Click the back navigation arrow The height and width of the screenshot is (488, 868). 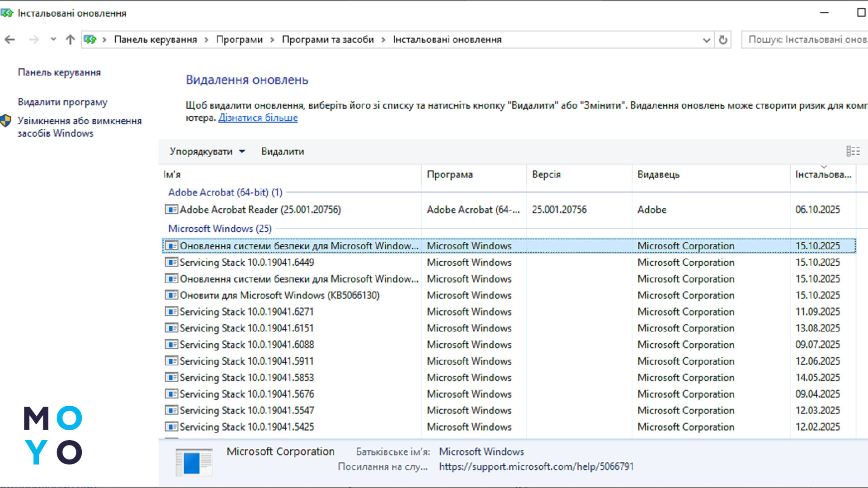[x=9, y=39]
